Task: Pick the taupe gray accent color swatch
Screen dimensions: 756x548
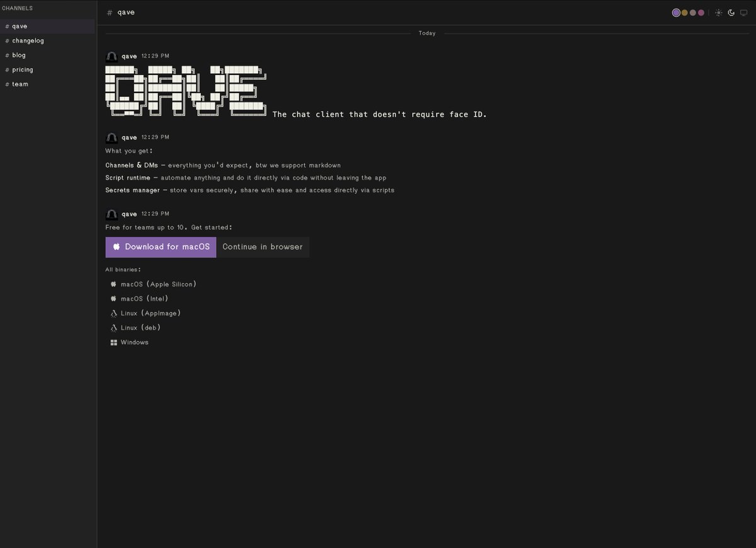Action: (x=692, y=13)
